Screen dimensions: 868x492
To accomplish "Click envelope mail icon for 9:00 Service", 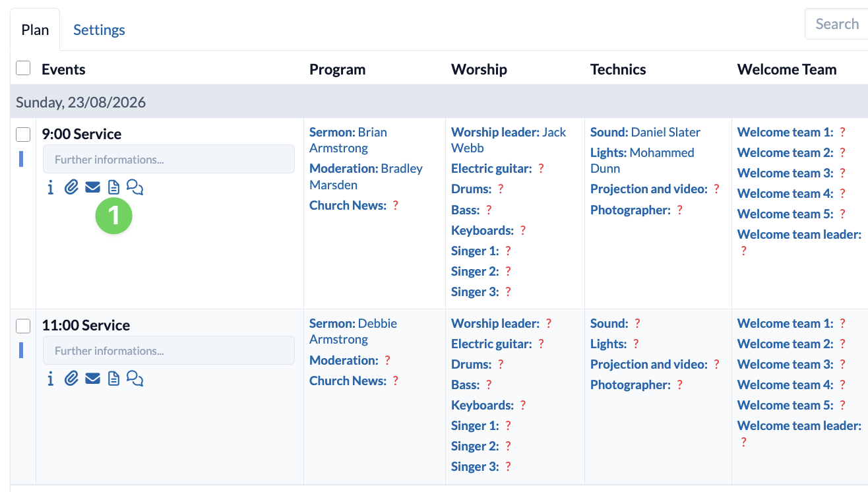I will pos(92,188).
